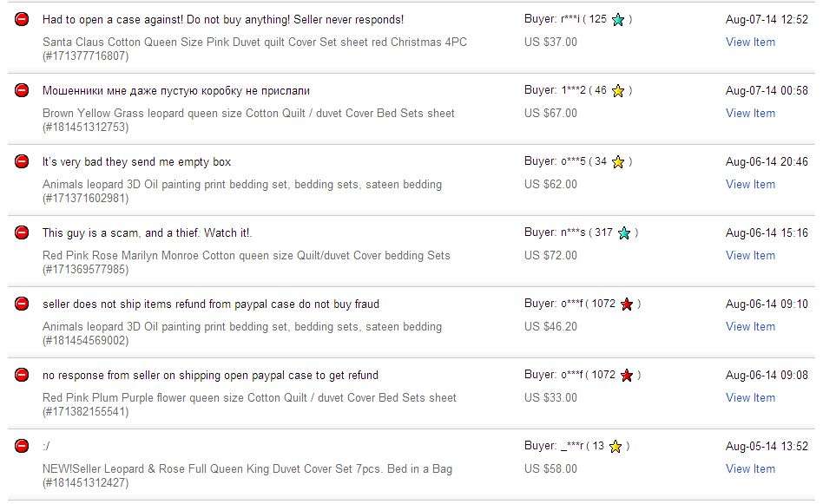
Task: Click the yellow star beside buyer _***r
Action: click(x=616, y=446)
